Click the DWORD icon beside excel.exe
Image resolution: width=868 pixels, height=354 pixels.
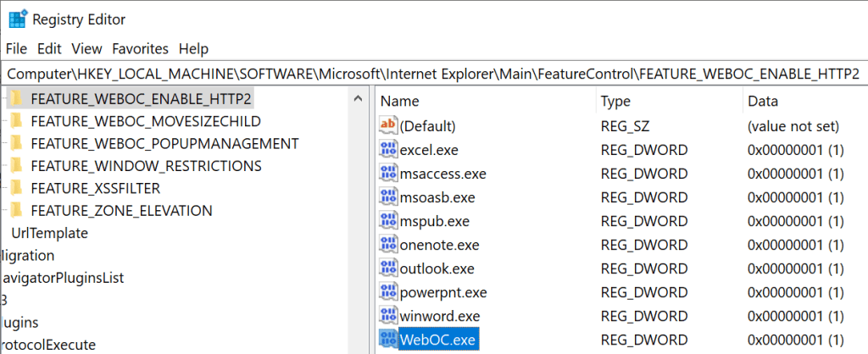click(388, 151)
